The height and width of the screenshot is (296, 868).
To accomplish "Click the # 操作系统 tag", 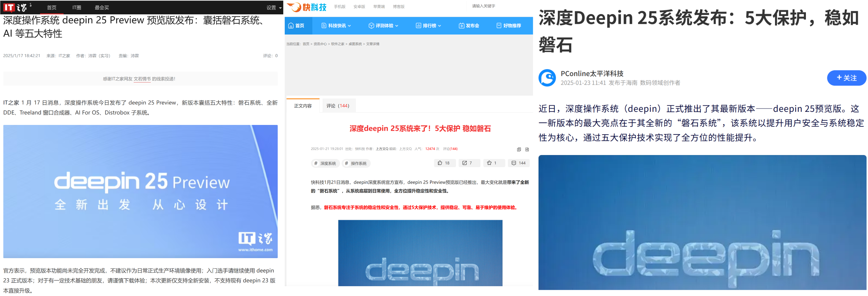I will coord(356,163).
